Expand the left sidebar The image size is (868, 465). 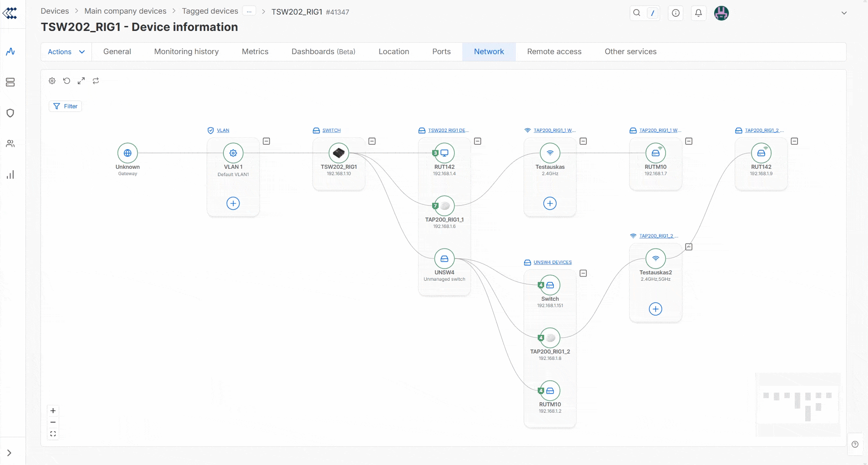tap(10, 453)
